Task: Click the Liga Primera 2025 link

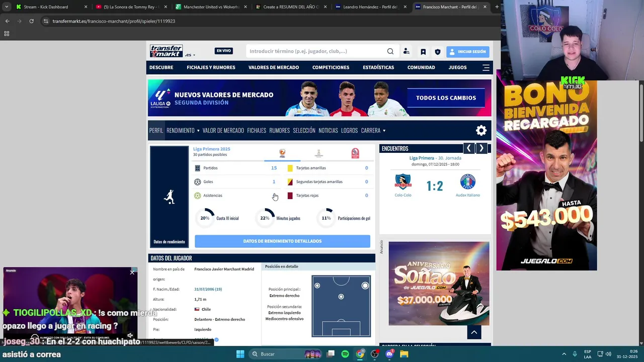Action: coord(211,149)
